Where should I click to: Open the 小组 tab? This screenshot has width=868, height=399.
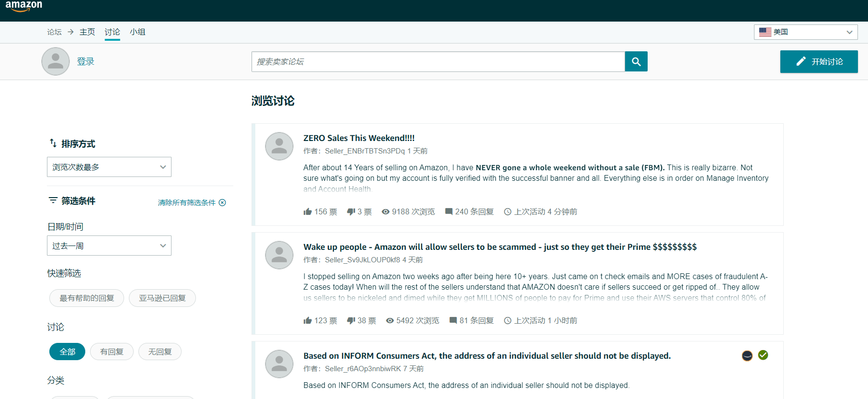point(137,32)
